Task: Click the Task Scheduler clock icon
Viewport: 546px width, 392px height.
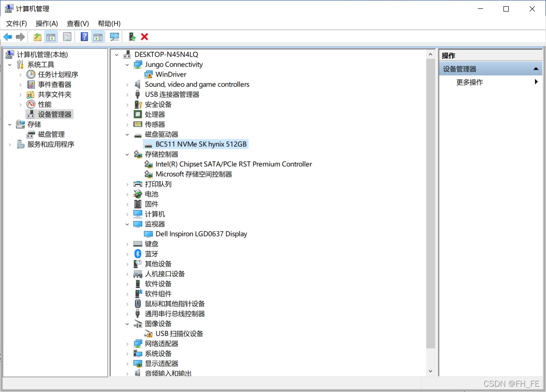Action: 31,74
